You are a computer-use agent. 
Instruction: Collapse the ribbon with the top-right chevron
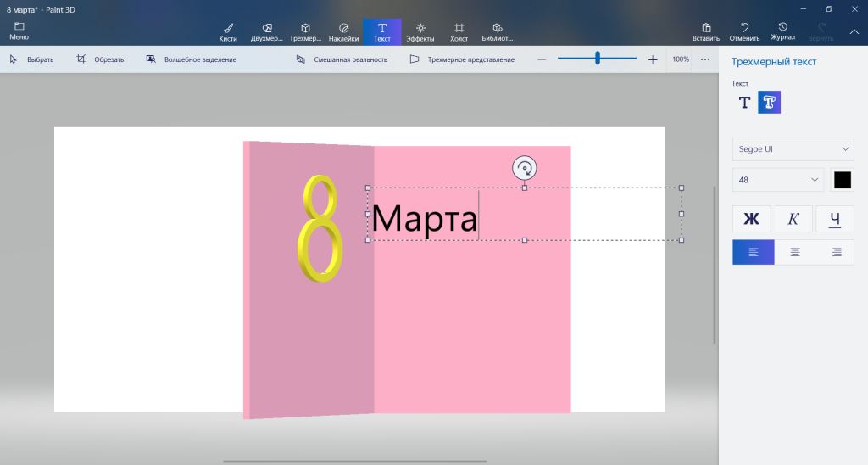(854, 31)
